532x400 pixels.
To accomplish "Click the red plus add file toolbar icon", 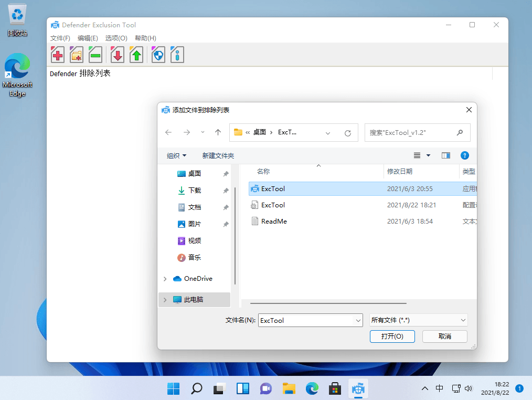I will tap(58, 54).
